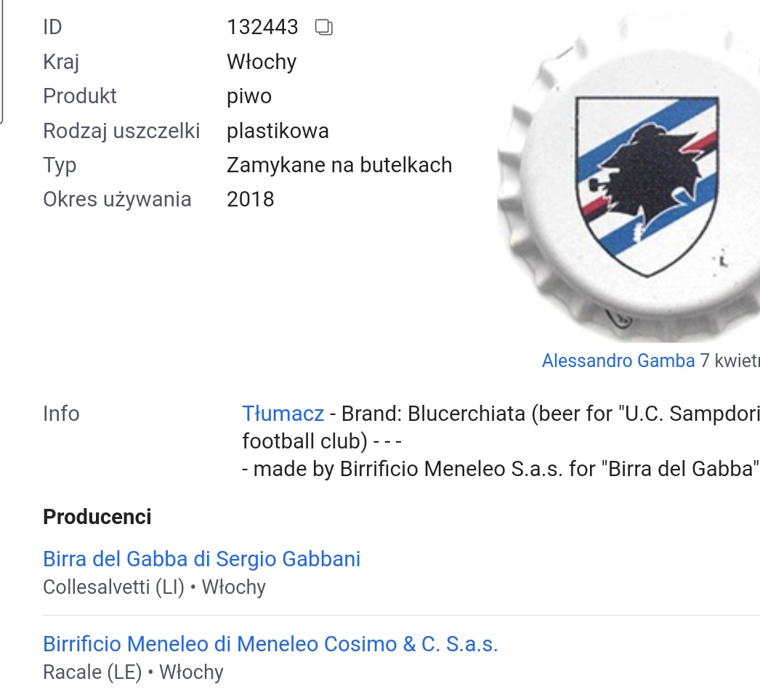Click the Tłumacz translate link

pos(283,414)
